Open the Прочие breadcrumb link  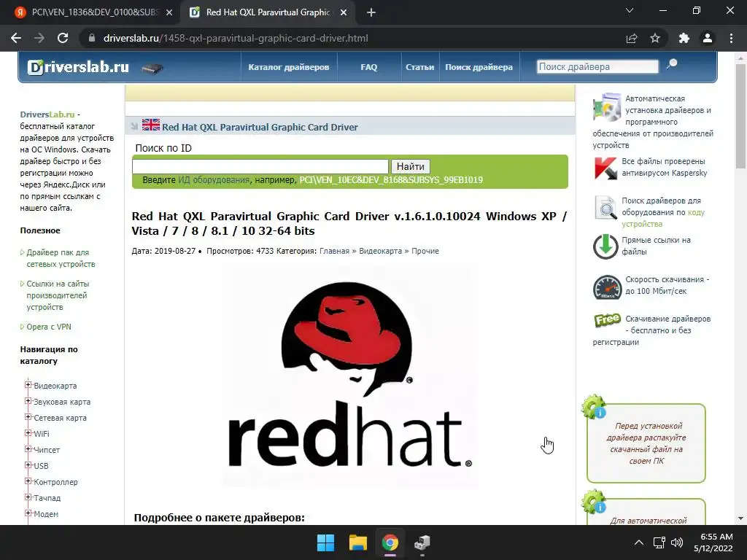pyautogui.click(x=425, y=251)
